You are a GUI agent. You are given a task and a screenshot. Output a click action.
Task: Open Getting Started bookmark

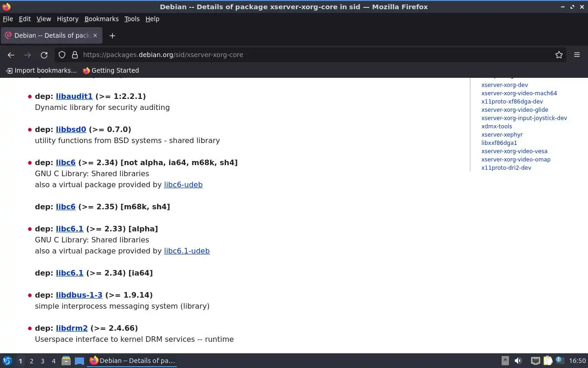(111, 70)
